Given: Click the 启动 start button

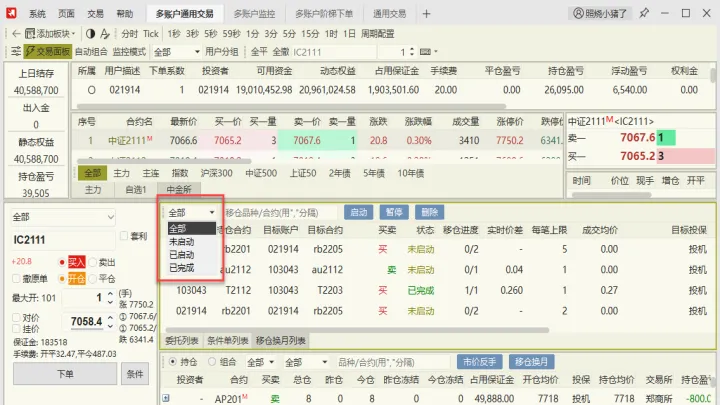Looking at the screenshot, I should [x=358, y=212].
